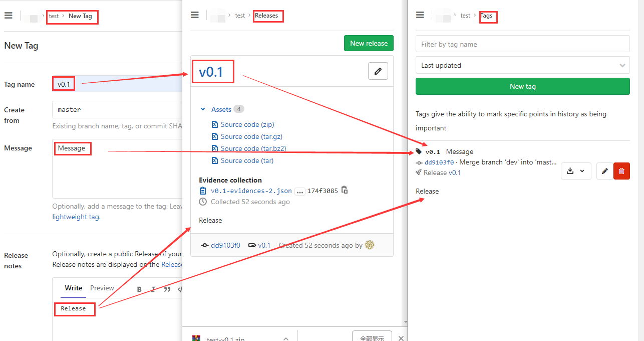This screenshot has height=341, width=644.
Task: Click the New release button
Action: tap(369, 43)
